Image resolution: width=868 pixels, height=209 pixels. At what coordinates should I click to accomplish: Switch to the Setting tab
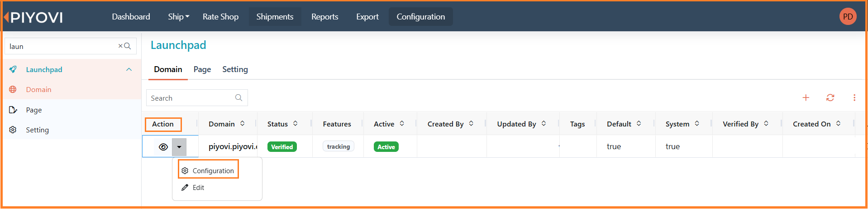click(235, 69)
